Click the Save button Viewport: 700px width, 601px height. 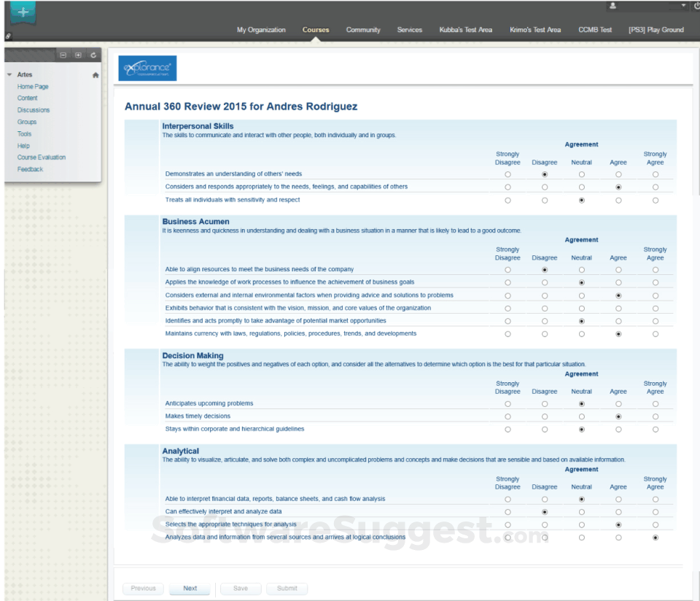click(x=241, y=589)
